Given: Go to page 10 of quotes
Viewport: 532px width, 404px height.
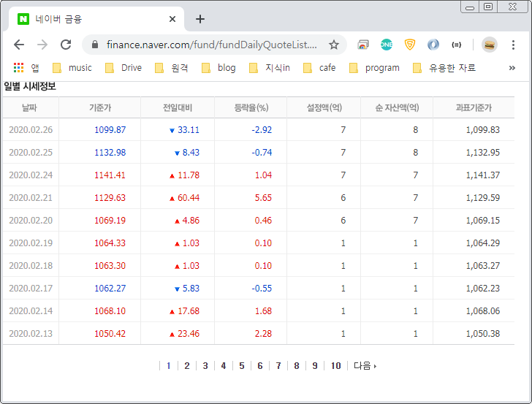Looking at the screenshot, I should pyautogui.click(x=335, y=366).
